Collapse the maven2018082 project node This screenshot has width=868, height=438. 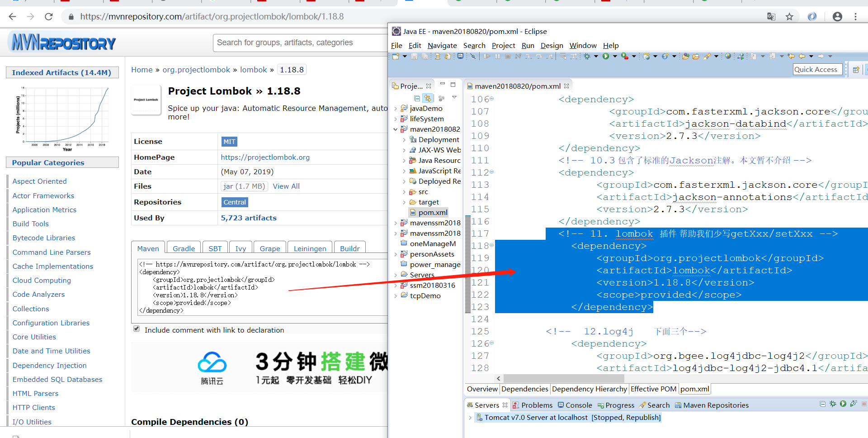pyautogui.click(x=396, y=129)
